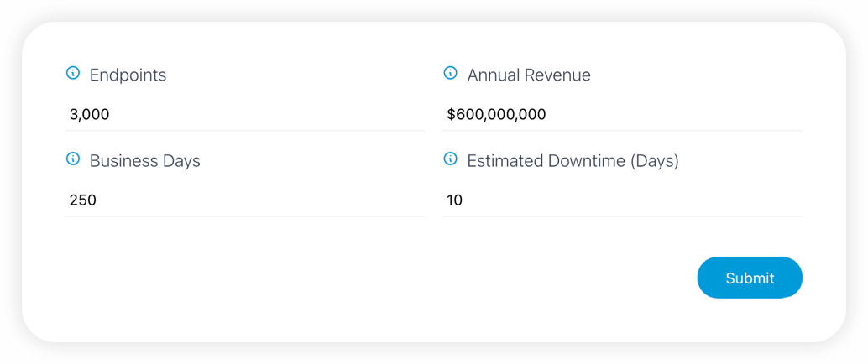Place cursor on the $600,000,000 value
The height and width of the screenshot is (364, 868).
(497, 115)
